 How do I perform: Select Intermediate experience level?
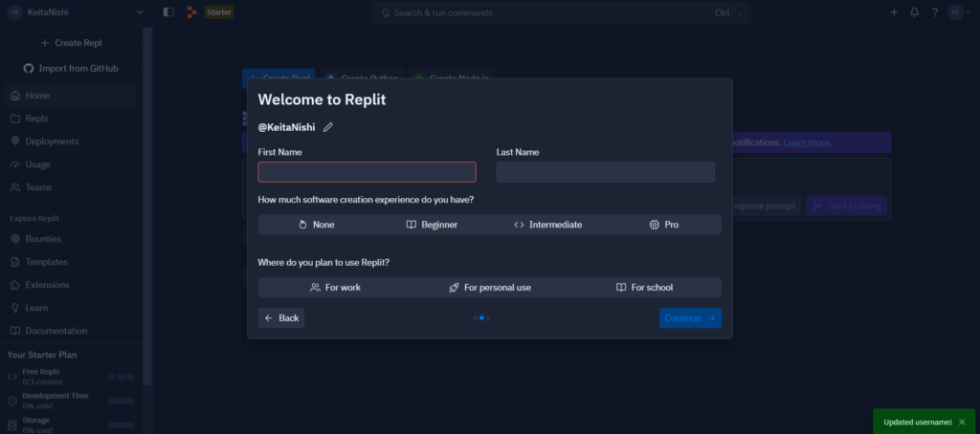[x=547, y=225]
